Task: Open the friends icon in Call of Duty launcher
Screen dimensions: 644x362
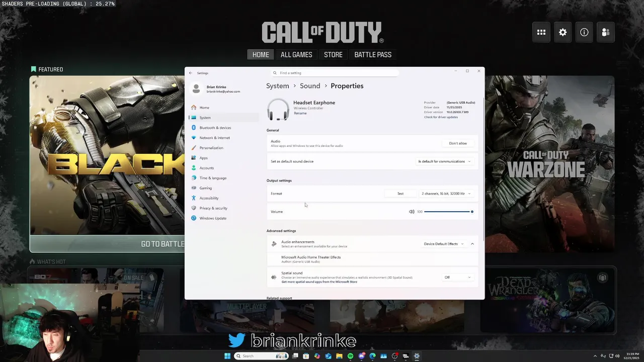Action: (x=606, y=32)
